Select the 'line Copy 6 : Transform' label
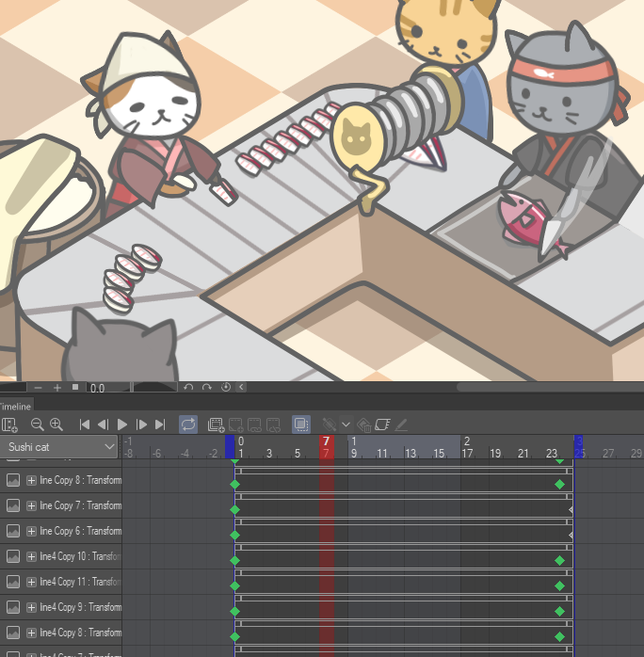The image size is (644, 657). click(x=80, y=531)
